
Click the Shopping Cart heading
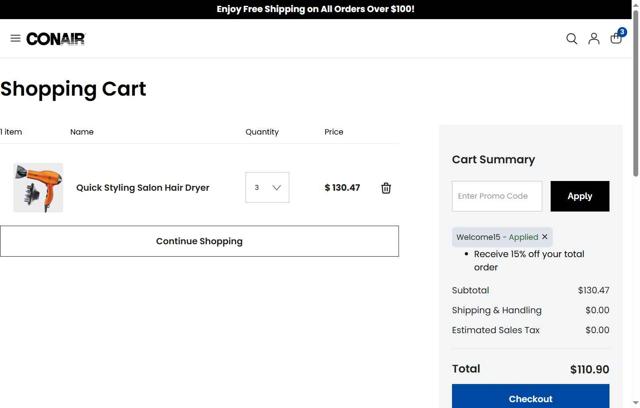[73, 89]
